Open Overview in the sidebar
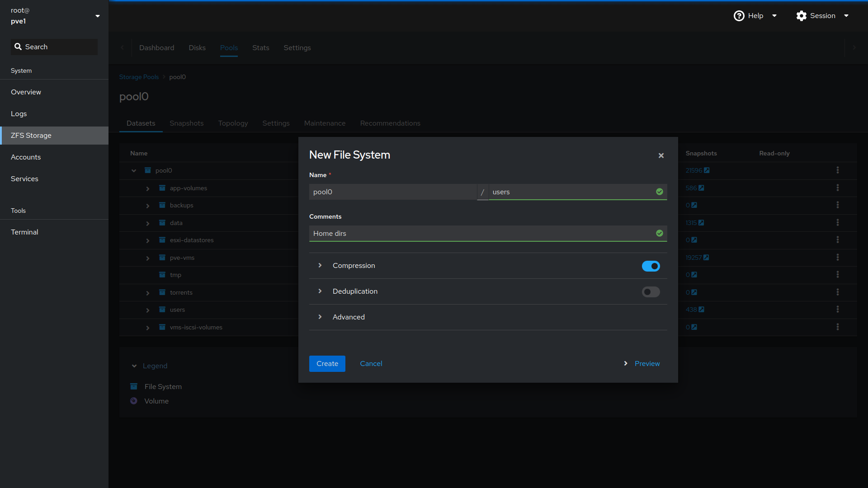 pos(54,92)
